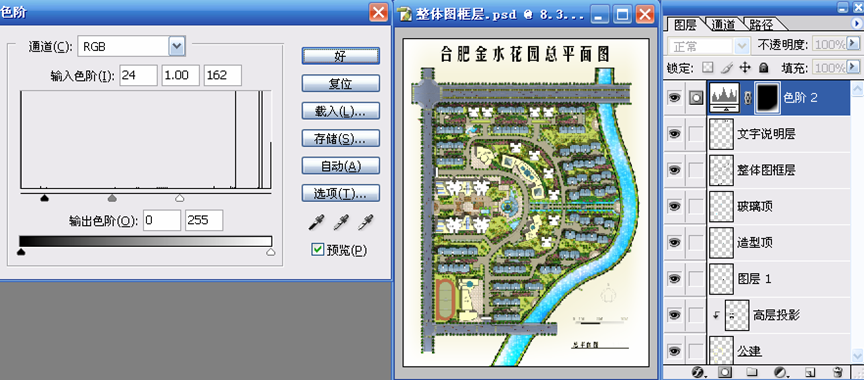Enable the lock position icon
The width and height of the screenshot is (864, 380).
pyautogui.click(x=745, y=68)
